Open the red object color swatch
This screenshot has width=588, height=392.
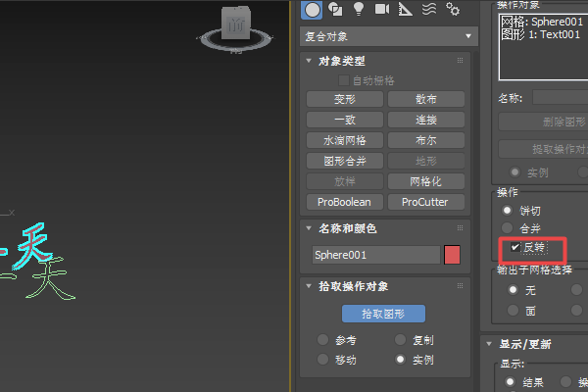click(x=452, y=255)
